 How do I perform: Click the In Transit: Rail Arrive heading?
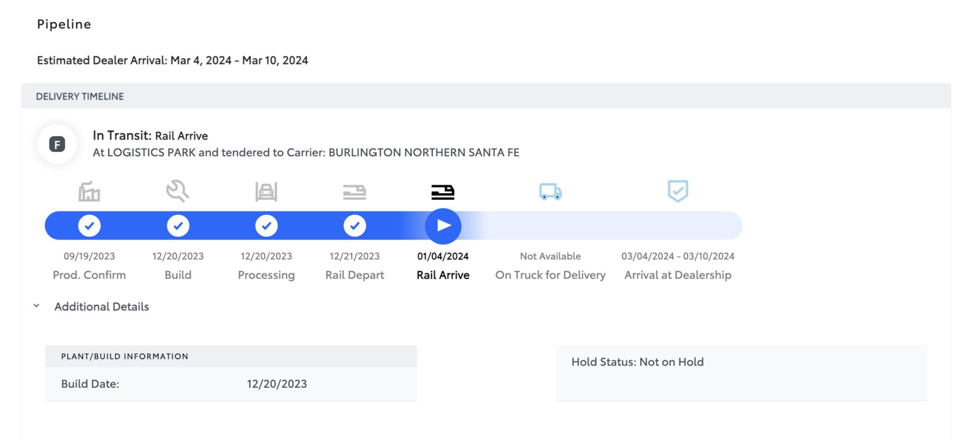tap(150, 135)
